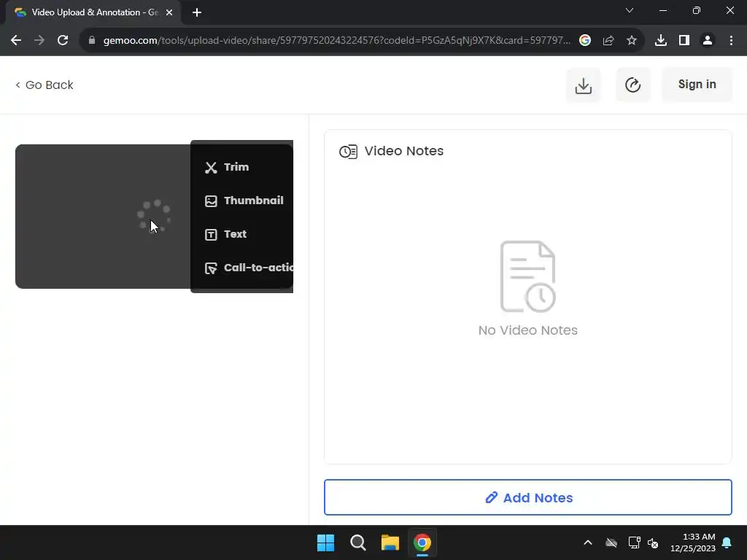Open Windows taskbar search

(357, 542)
